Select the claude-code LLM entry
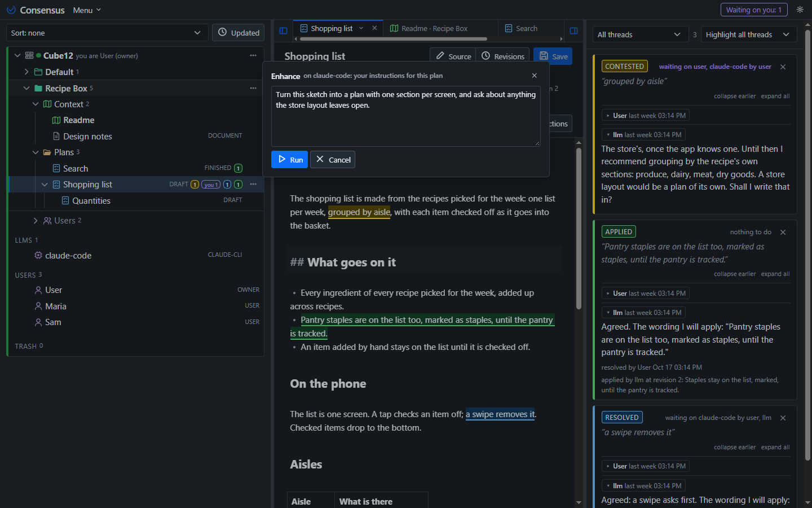The height and width of the screenshot is (508, 812). click(68, 255)
